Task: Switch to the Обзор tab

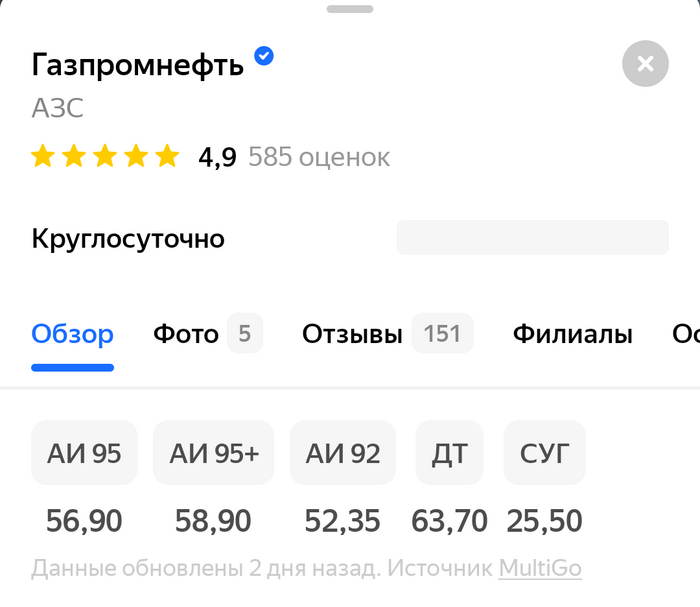Action: (x=72, y=334)
